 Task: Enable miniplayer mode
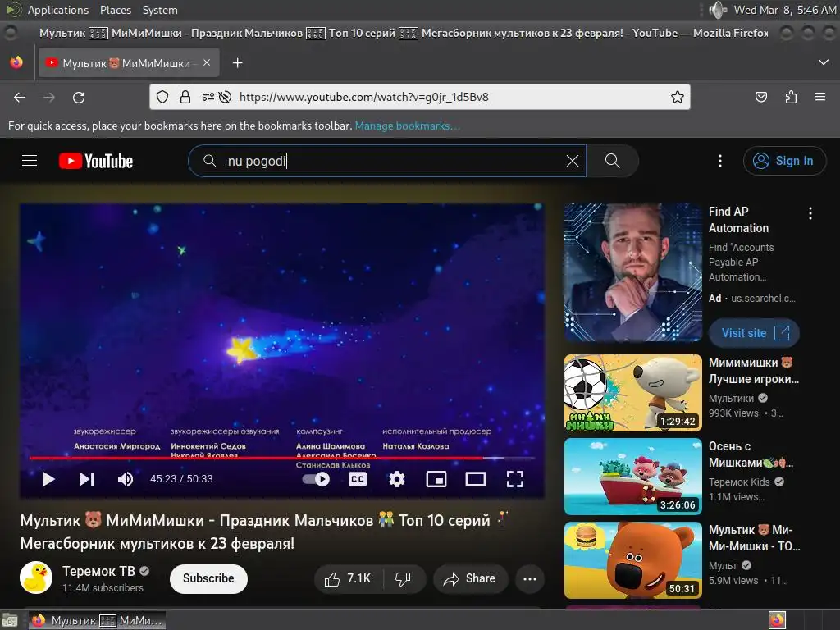(436, 479)
